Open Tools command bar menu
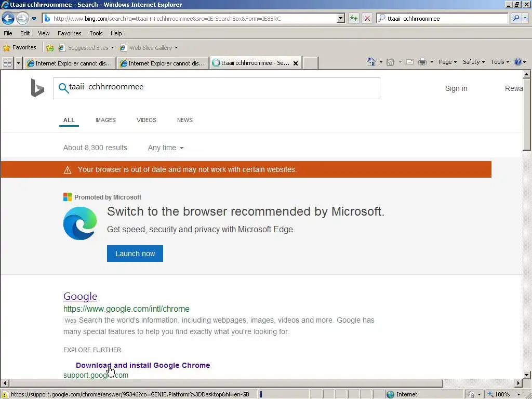This screenshot has height=399, width=532. click(x=500, y=62)
